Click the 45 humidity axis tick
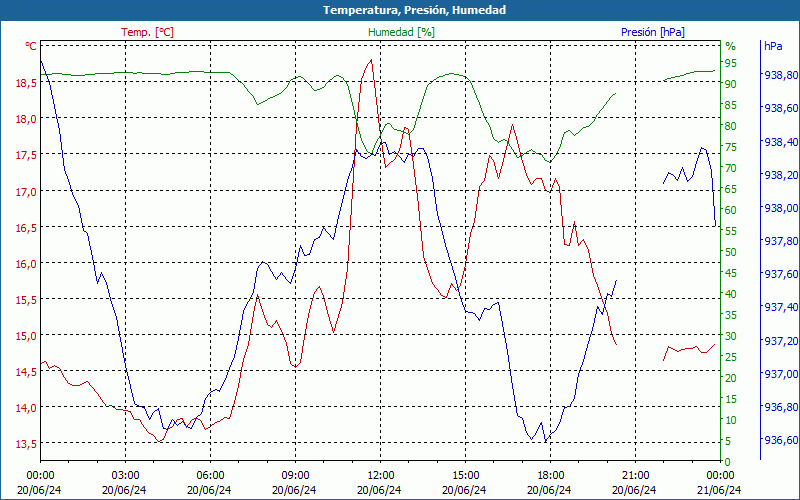The height and width of the screenshot is (500, 800). coord(731,273)
